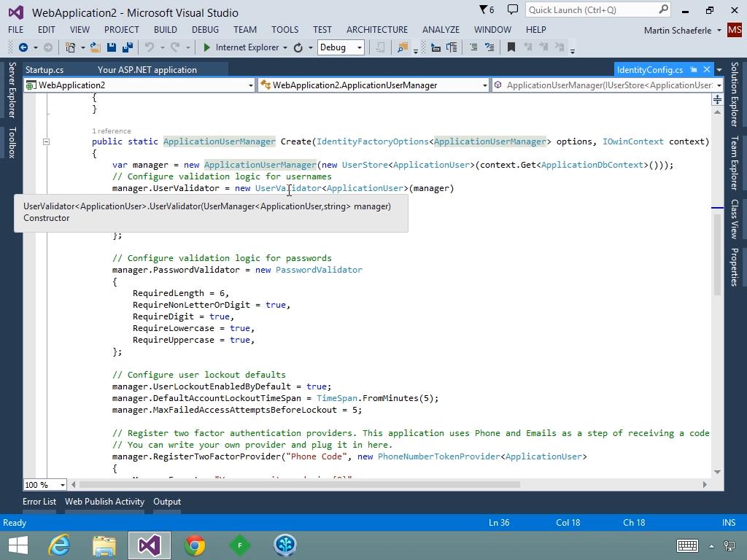
Task: Expand the Server Explorer side tab
Action: [x=12, y=90]
